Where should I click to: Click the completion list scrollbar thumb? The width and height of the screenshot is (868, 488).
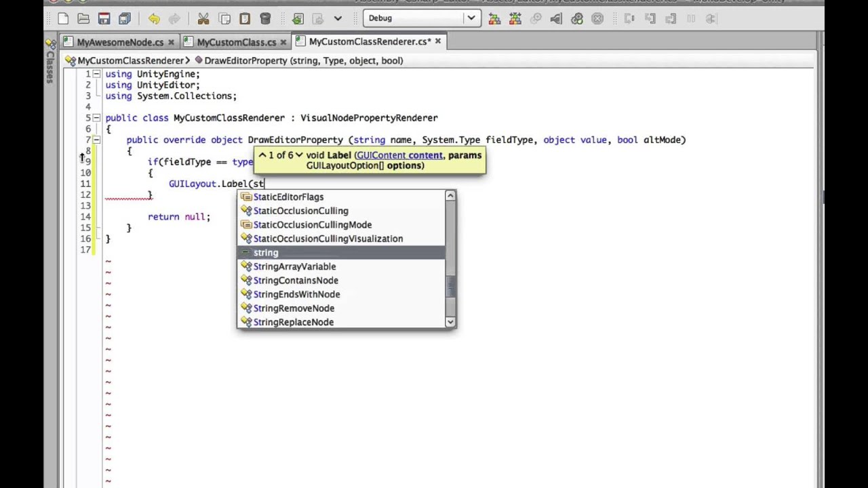450,287
